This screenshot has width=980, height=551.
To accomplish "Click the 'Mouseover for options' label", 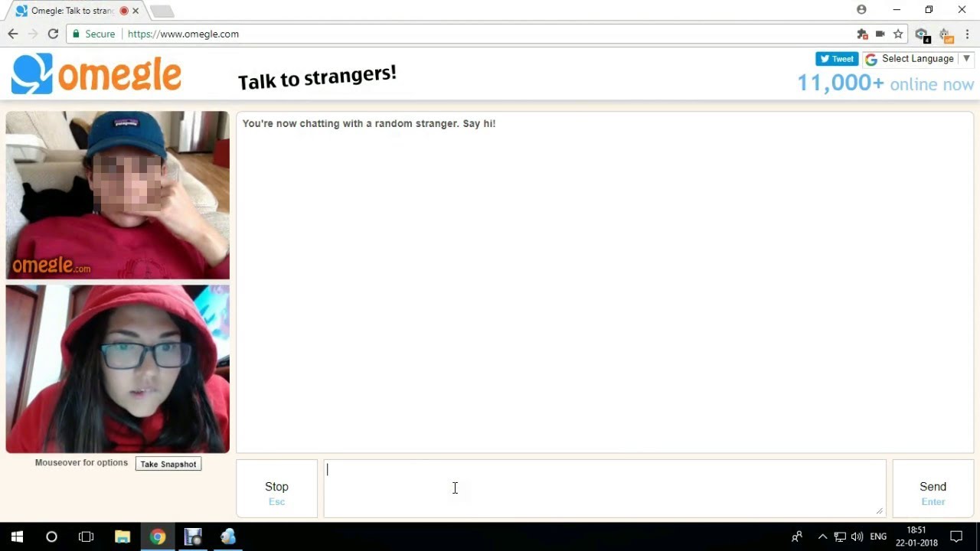I will pos(81,462).
